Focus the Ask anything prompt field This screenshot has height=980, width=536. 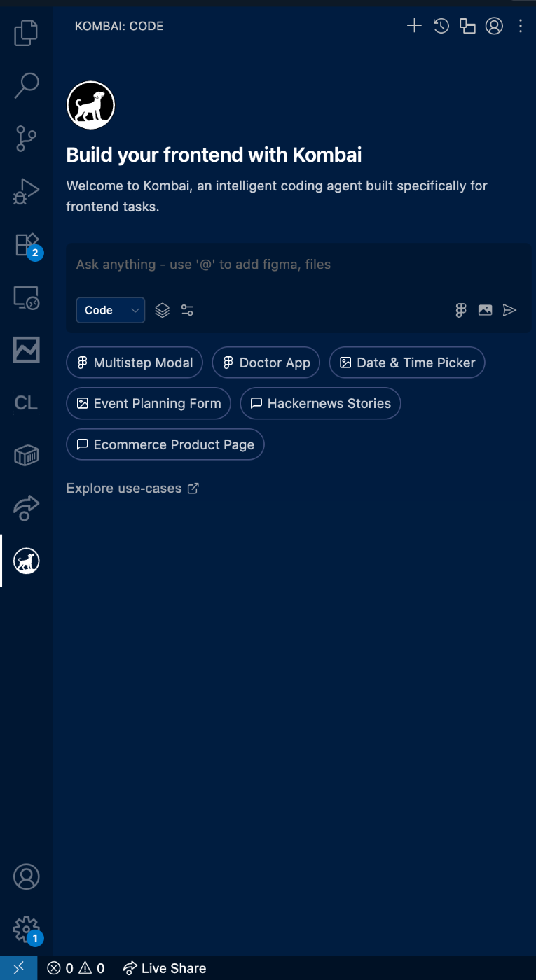coord(298,265)
